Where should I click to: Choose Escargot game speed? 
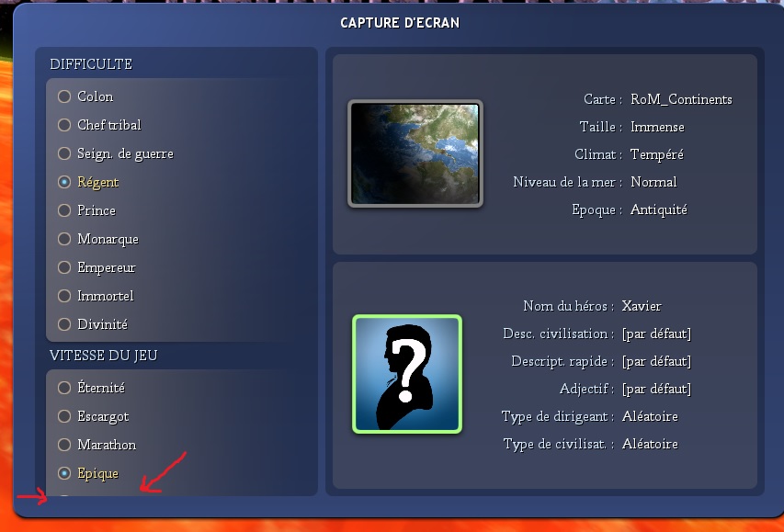[x=64, y=416]
